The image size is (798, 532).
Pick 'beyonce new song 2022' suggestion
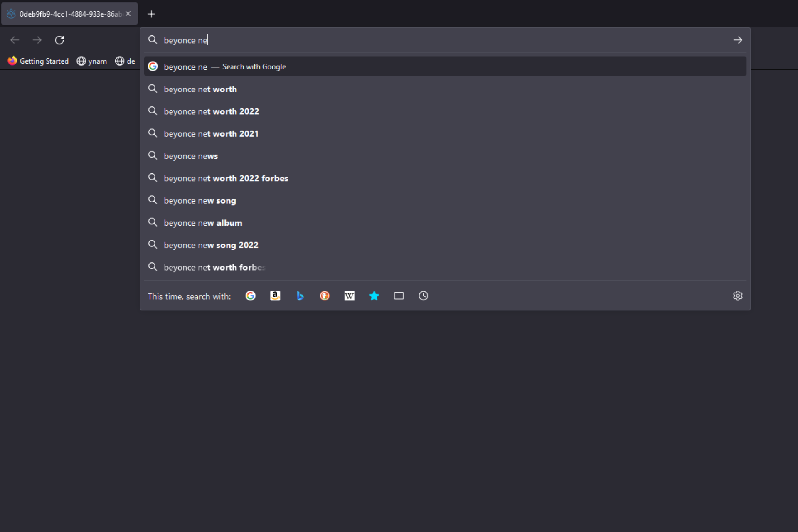211,245
